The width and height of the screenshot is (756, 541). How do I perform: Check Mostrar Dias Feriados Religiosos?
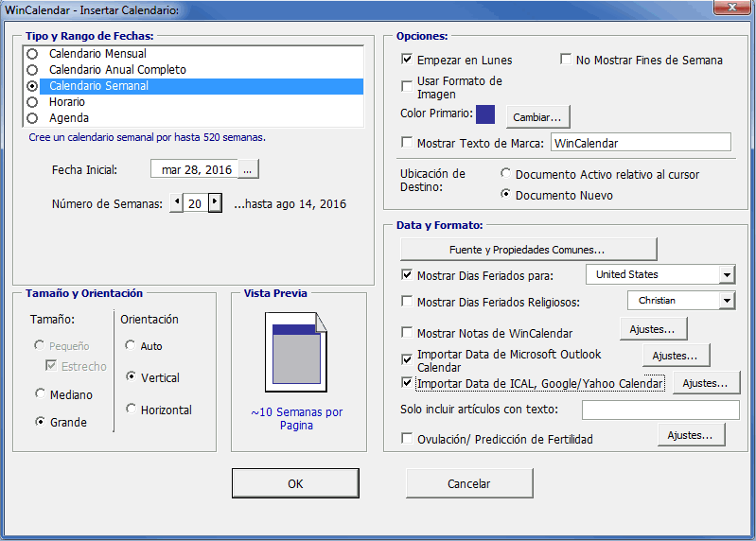(x=408, y=303)
